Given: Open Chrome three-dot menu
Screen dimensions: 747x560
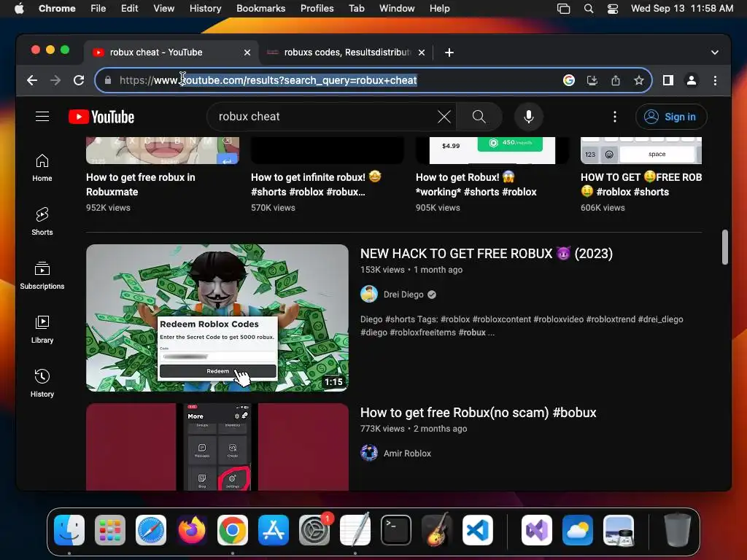Looking at the screenshot, I should (x=715, y=80).
